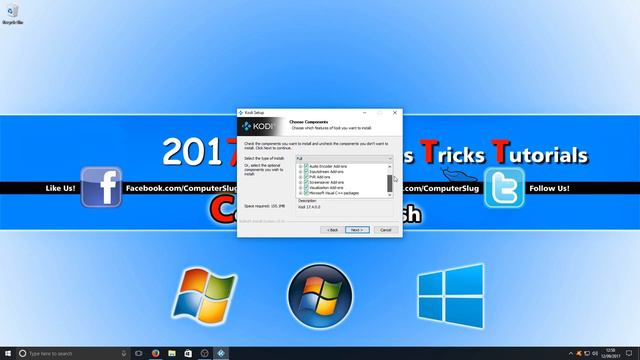
Task: Expand the Microsoft Visual C++ packages node
Action: point(300,193)
